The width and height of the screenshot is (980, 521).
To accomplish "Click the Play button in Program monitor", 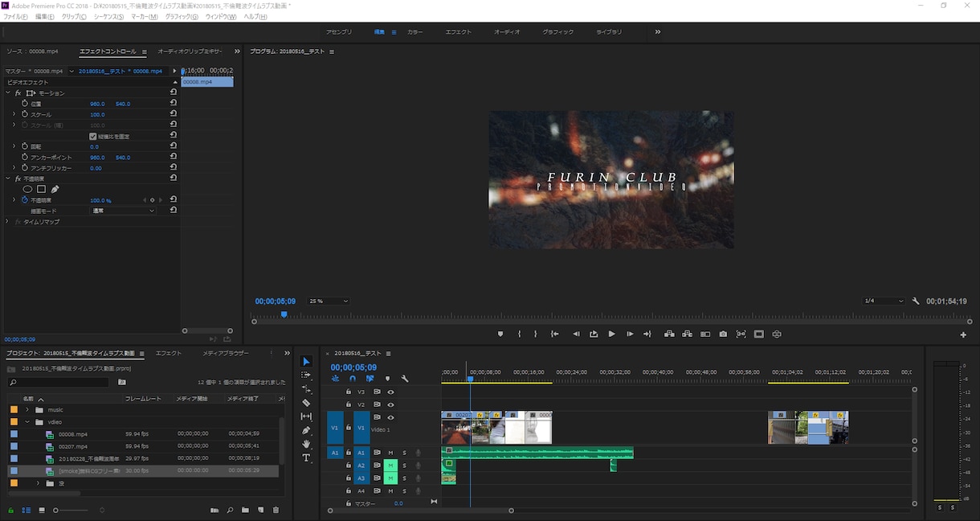I will tap(611, 334).
